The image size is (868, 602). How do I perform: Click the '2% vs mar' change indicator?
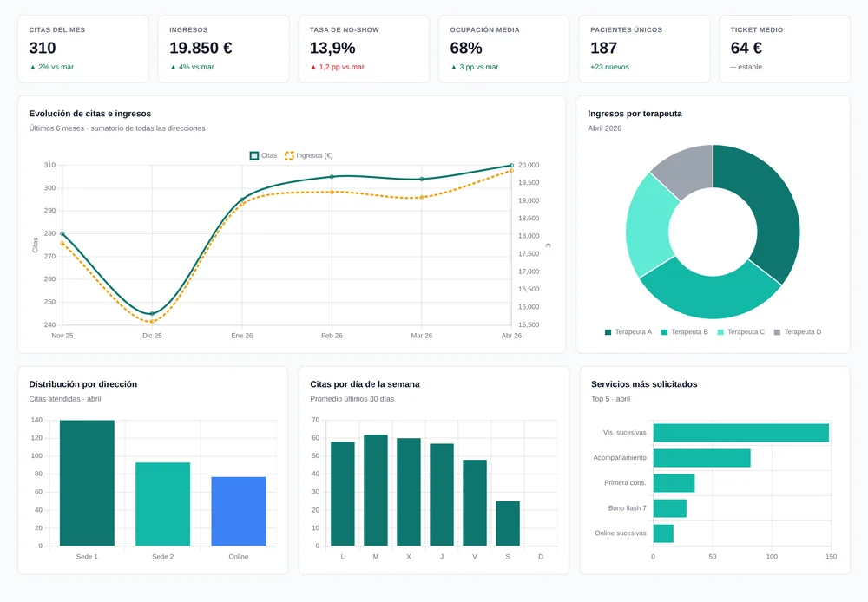pyautogui.click(x=51, y=67)
